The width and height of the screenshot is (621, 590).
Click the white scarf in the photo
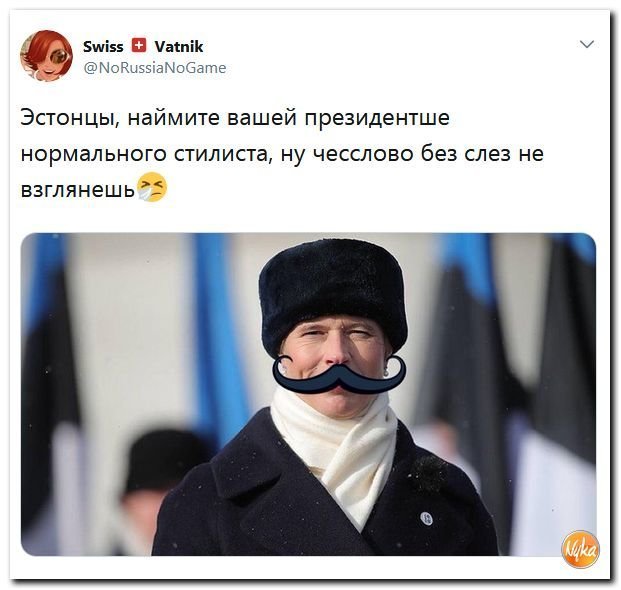[x=335, y=447]
